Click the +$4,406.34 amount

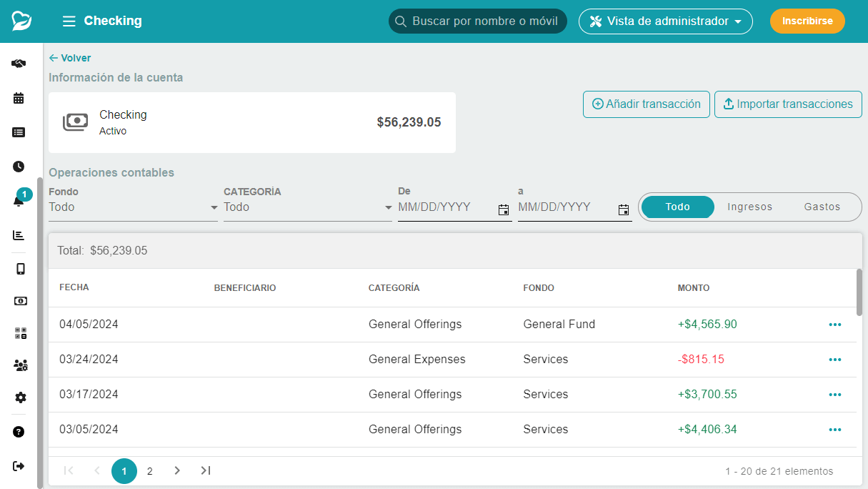pyautogui.click(x=707, y=430)
